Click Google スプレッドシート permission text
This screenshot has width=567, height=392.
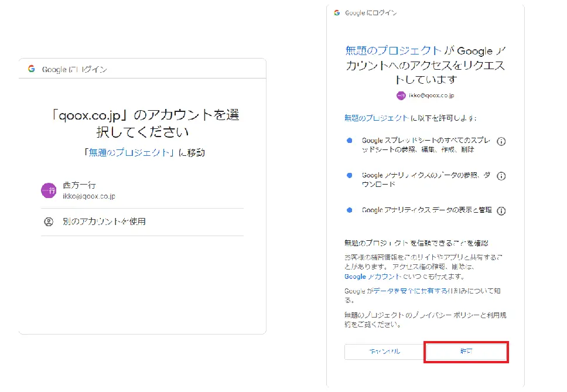pos(426,145)
